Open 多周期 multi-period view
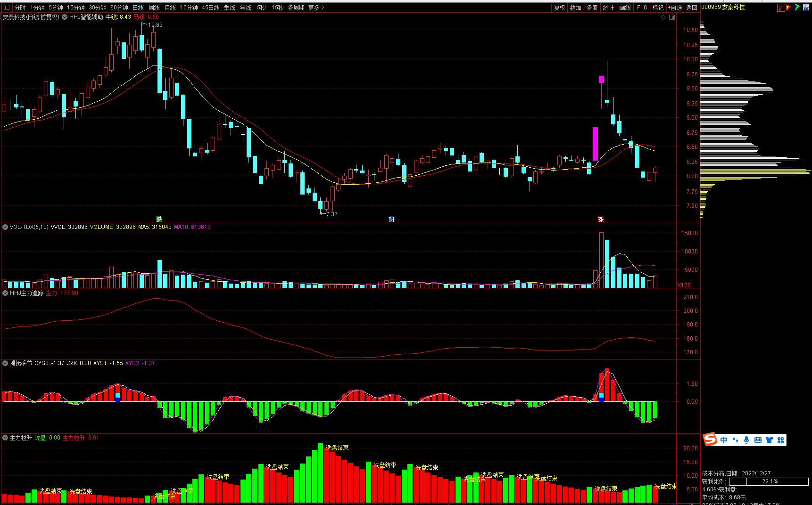The image size is (812, 505). coord(296,8)
